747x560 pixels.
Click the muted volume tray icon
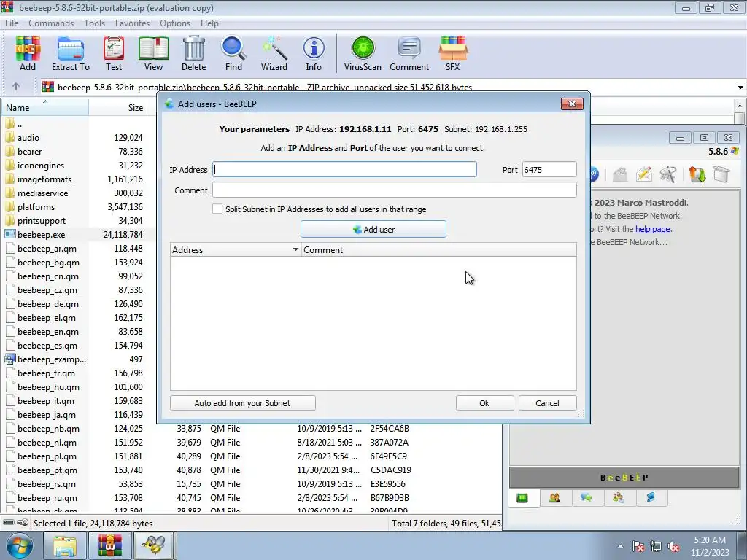[x=673, y=547]
